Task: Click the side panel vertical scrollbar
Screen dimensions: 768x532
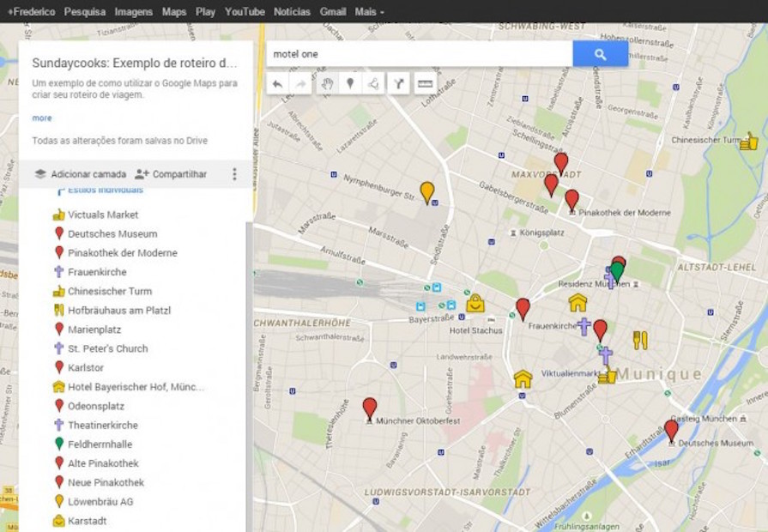Action: pos(250,376)
